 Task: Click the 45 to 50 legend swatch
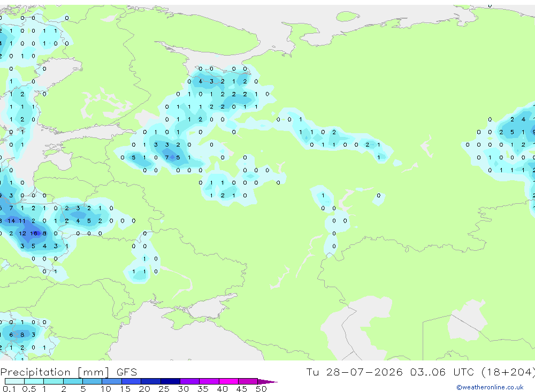(x=248, y=381)
